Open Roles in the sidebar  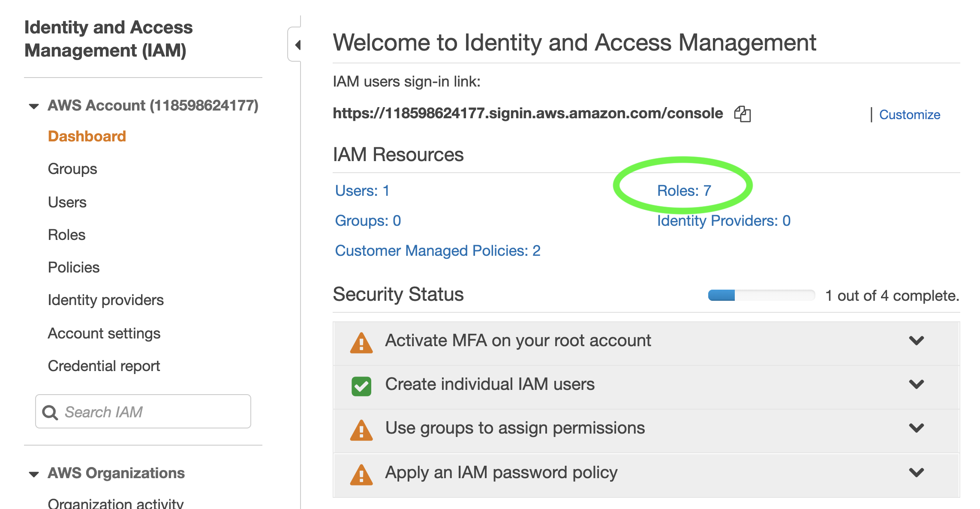(x=67, y=235)
